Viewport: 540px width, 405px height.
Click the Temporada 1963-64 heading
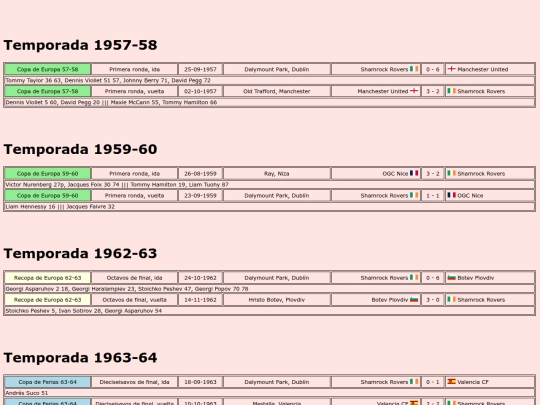tap(80, 358)
